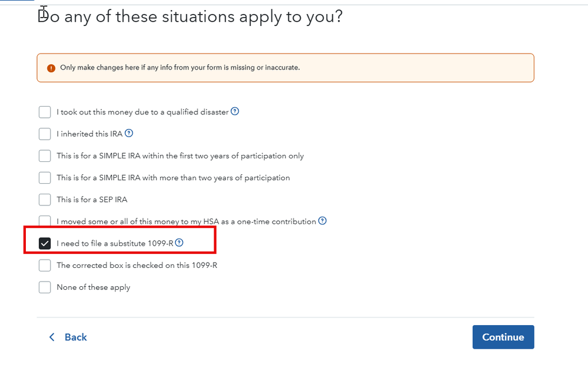This screenshot has height=371, width=588.
Task: Tick the SEP IRA checkbox
Action: (45, 200)
